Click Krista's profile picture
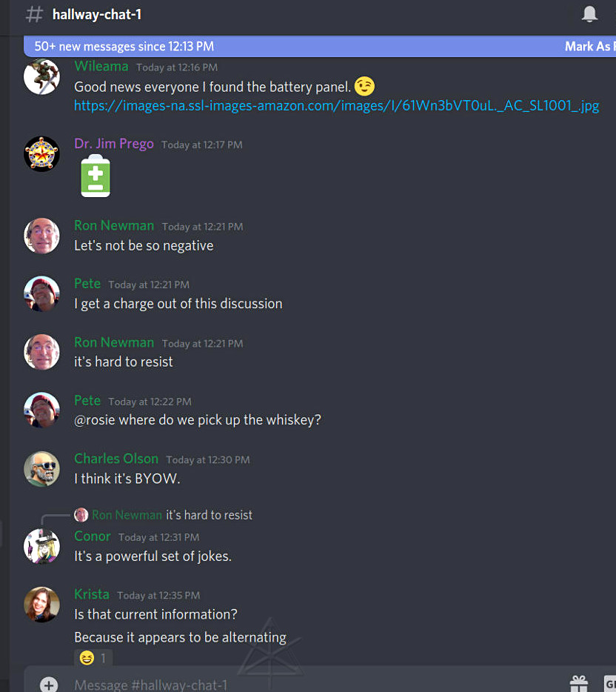Screen dimensions: 616x692 [x=41, y=604]
